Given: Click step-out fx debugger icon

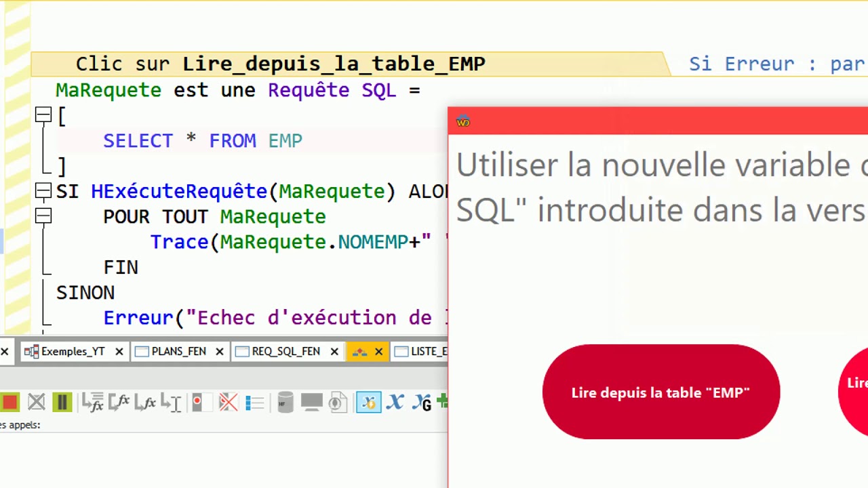Looking at the screenshot, I should click(x=145, y=403).
